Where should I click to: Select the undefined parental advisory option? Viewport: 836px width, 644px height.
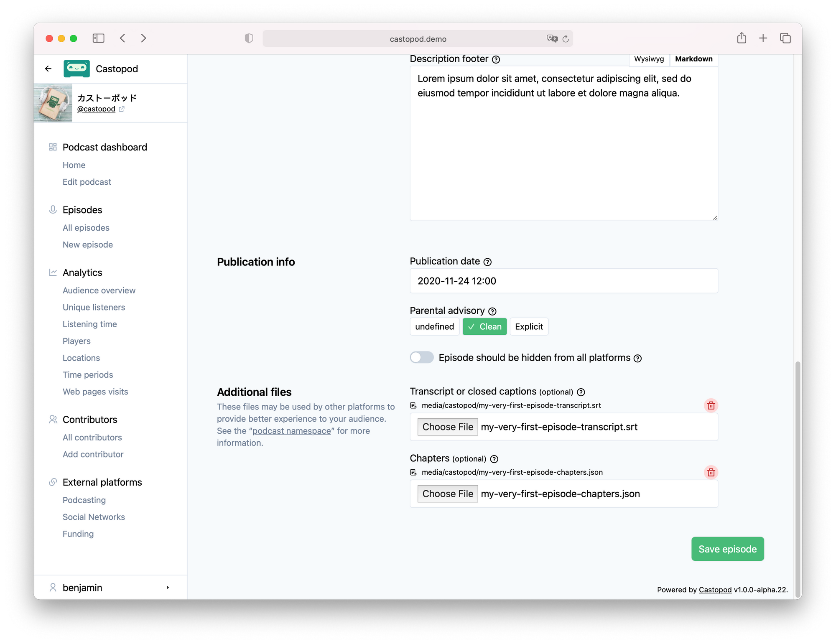[x=434, y=326]
